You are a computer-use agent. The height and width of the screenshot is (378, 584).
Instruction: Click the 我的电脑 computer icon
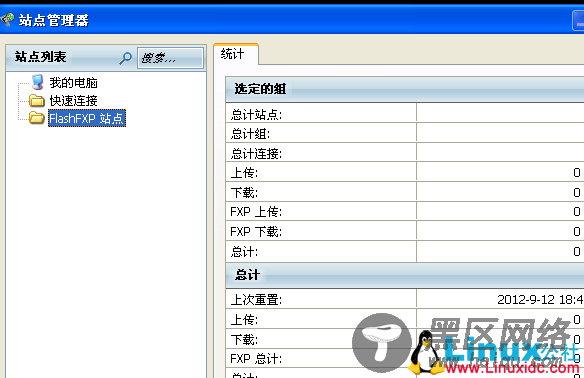point(37,82)
